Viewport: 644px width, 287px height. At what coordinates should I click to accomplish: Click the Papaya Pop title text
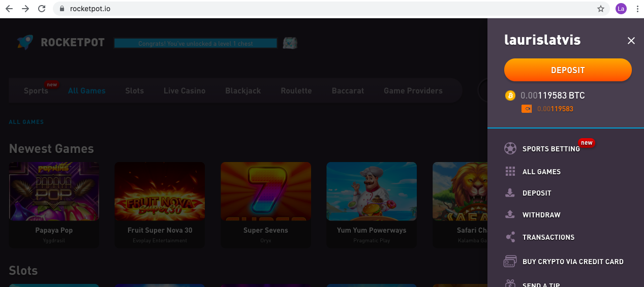[x=54, y=230]
